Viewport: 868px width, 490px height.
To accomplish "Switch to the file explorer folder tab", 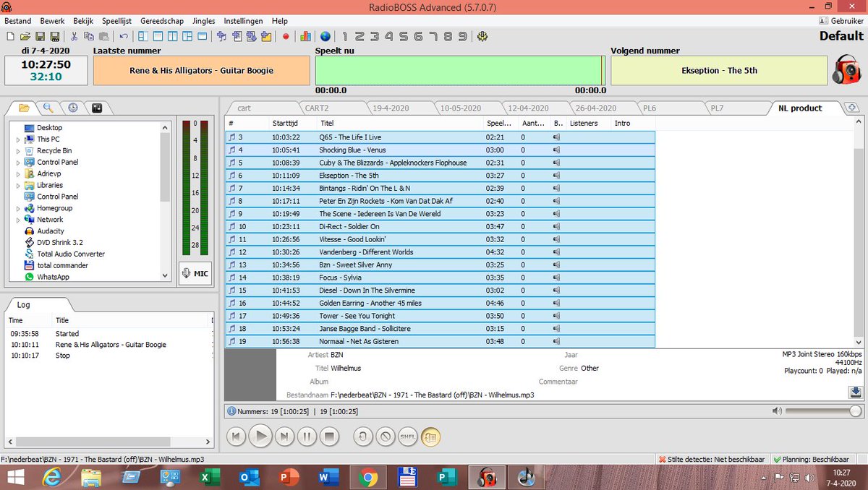I will pos(24,108).
